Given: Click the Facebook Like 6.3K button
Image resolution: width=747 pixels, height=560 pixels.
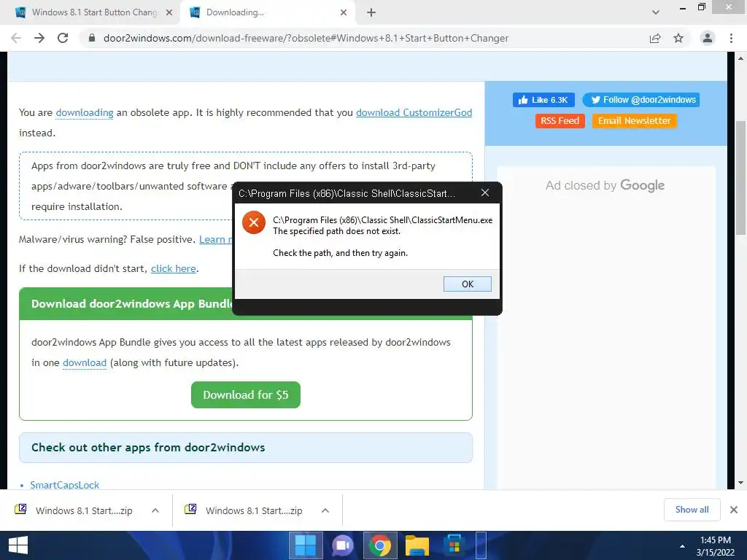Looking at the screenshot, I should tap(543, 100).
